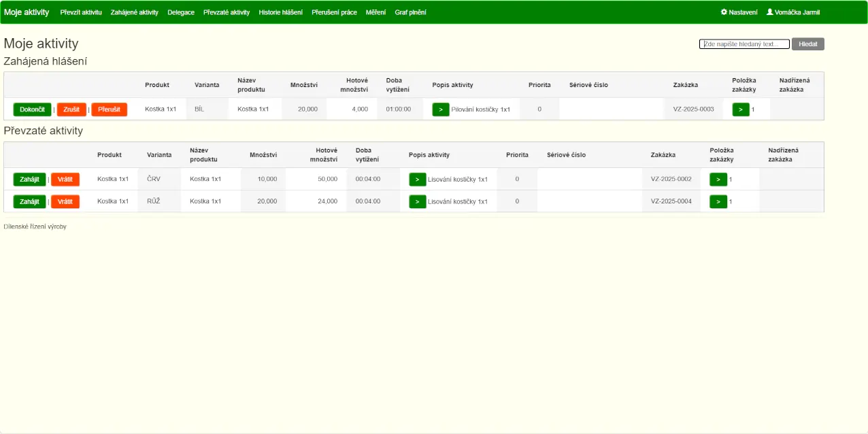Viewport: 868px width, 434px height.
Task: Pause the activity using Přerušit
Action: click(x=109, y=110)
